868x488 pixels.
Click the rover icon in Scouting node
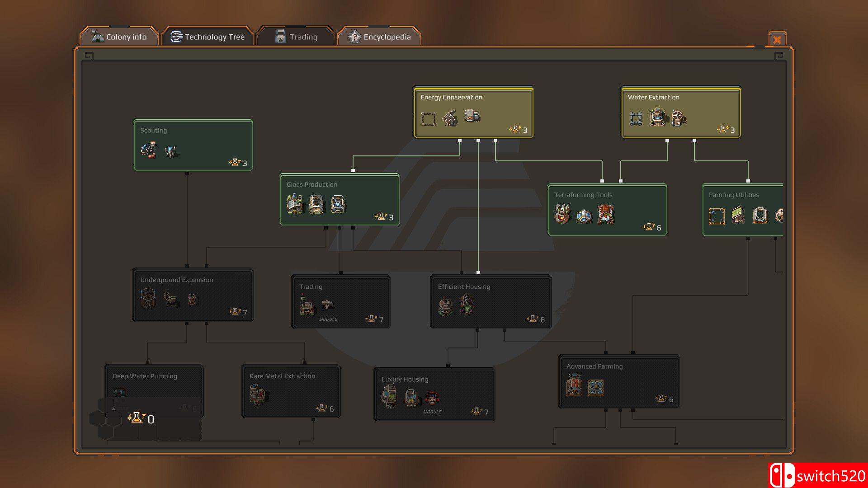(x=148, y=150)
